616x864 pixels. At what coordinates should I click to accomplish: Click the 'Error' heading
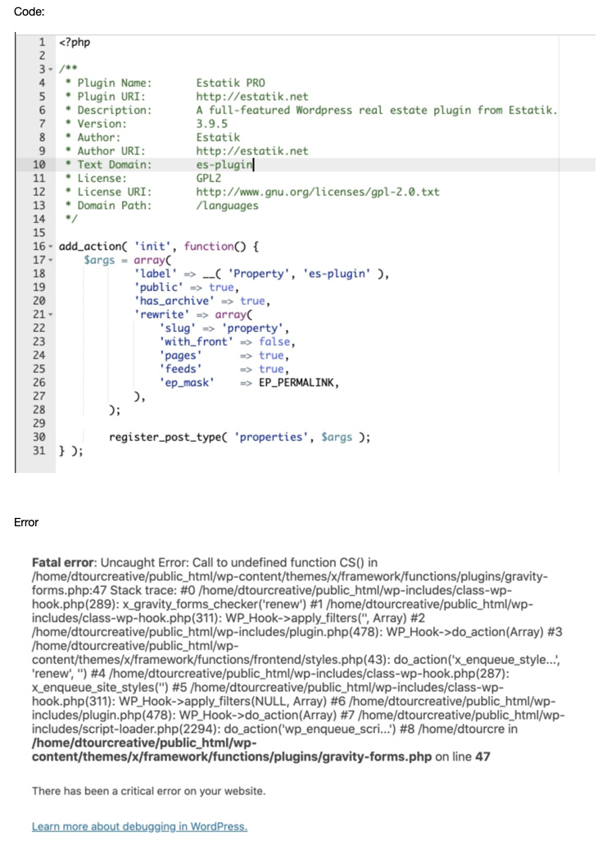click(x=26, y=522)
